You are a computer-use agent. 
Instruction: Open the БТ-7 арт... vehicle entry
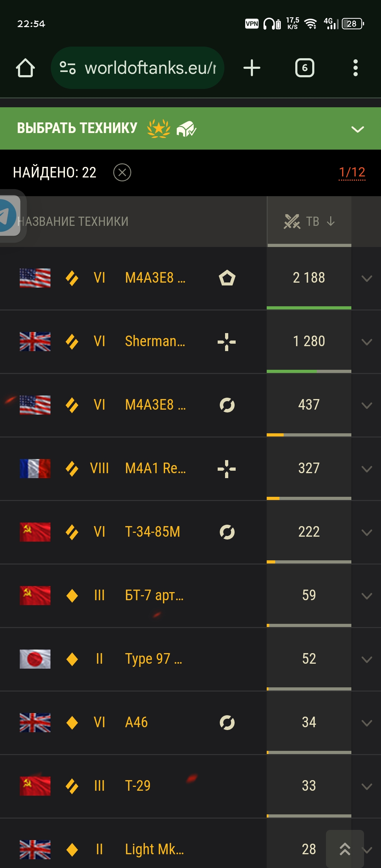pos(154,595)
